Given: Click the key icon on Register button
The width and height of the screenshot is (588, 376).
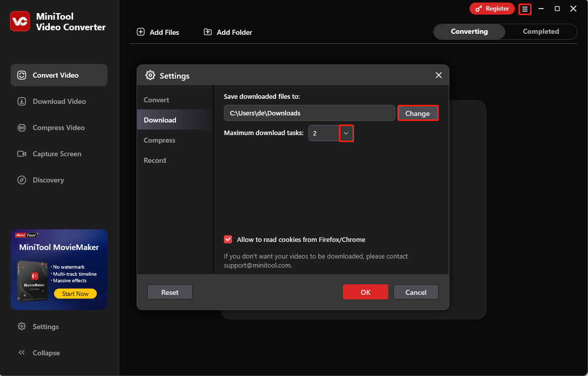Looking at the screenshot, I should pyautogui.click(x=479, y=9).
